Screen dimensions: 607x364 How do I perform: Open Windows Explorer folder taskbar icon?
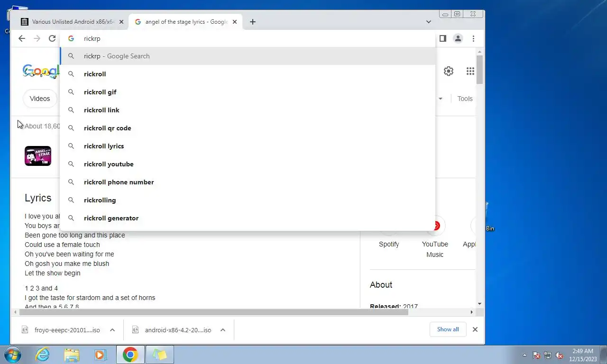72,355
